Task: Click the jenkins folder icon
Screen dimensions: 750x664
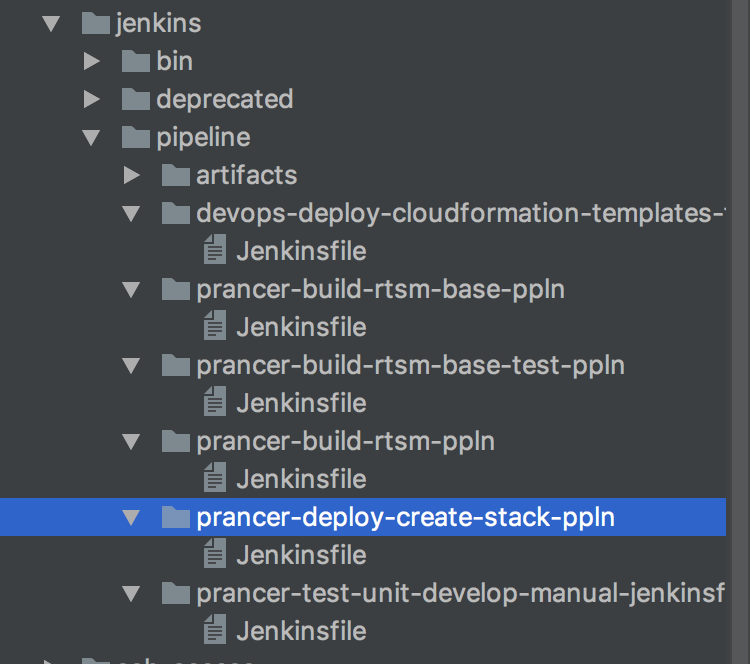Action: click(96, 23)
